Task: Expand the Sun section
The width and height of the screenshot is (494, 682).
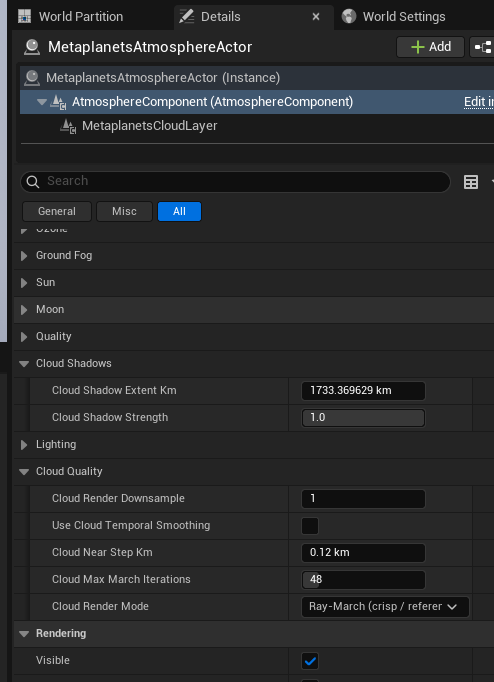Action: tap(24, 283)
